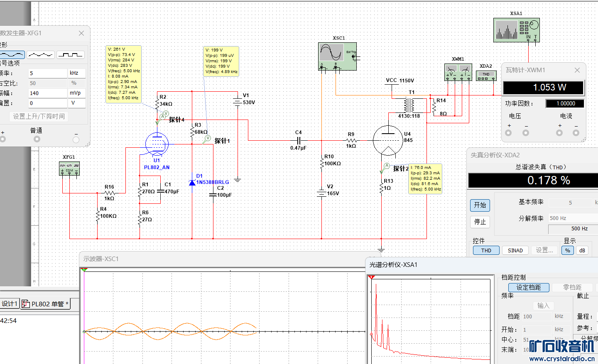598x364 pixels.
Task: Switch to the square waveform button
Action: click(71, 55)
